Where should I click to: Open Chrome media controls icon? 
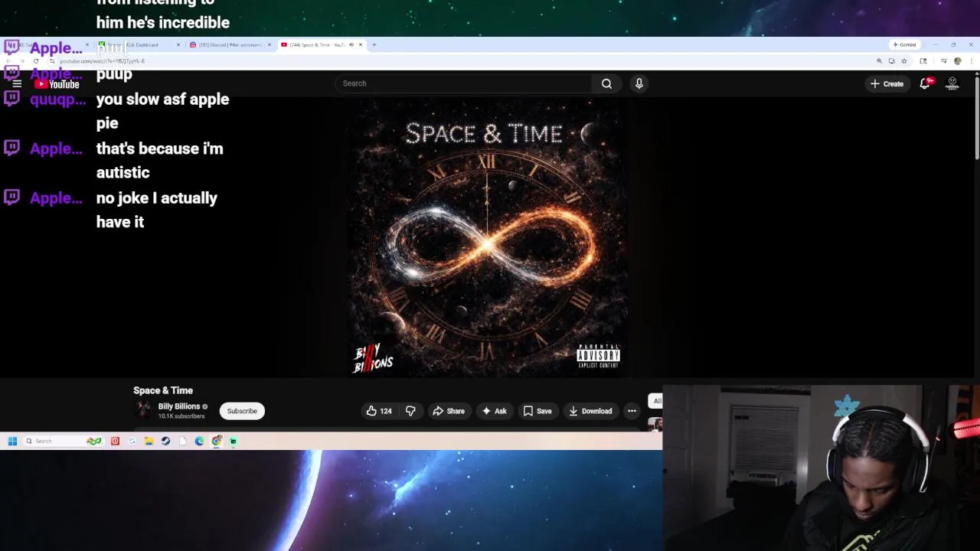tap(944, 61)
